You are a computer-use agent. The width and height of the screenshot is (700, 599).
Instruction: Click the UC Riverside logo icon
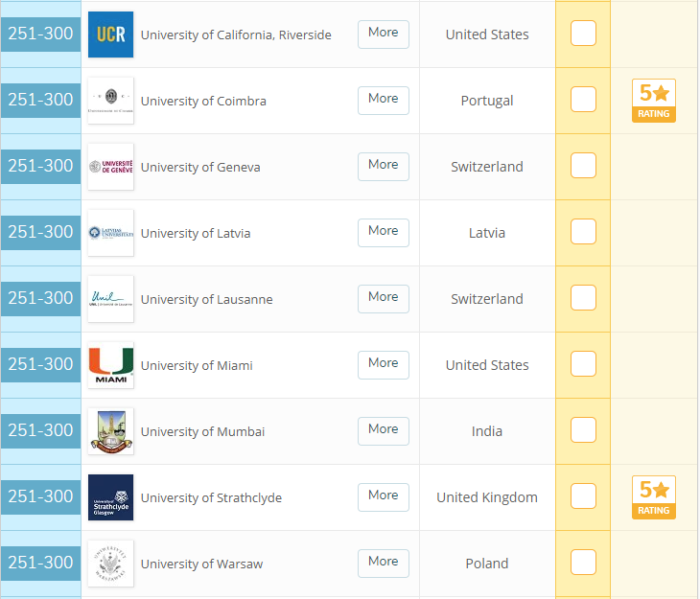(110, 35)
